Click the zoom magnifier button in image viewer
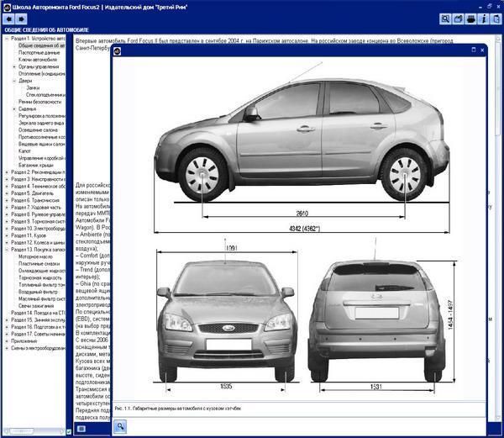 (x=120, y=426)
